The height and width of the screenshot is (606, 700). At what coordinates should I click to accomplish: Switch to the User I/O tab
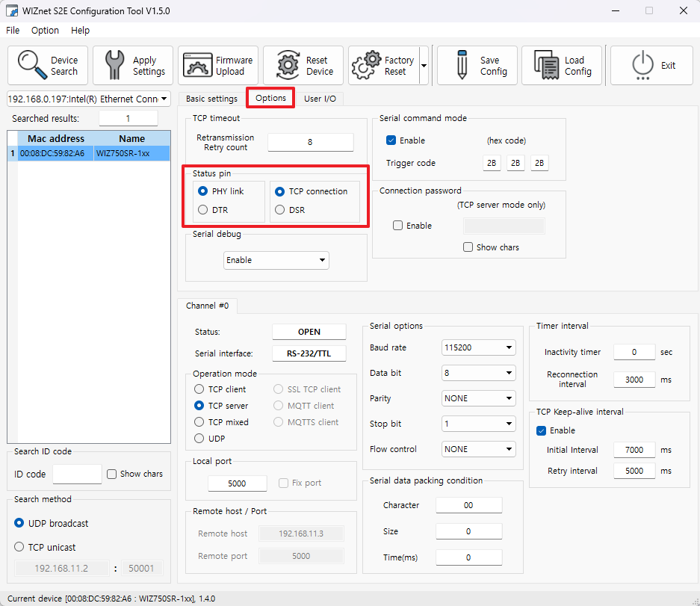point(320,99)
